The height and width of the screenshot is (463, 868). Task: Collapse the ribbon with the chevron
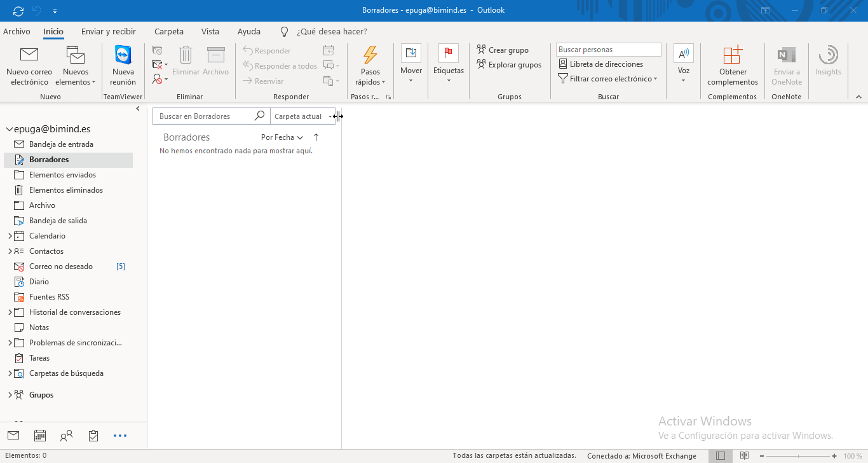[x=858, y=97]
